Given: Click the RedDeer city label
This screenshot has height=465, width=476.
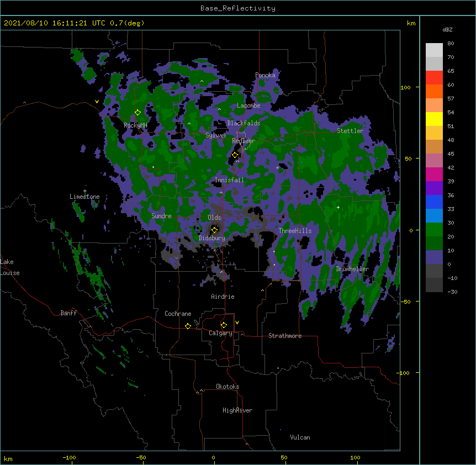Looking at the screenshot, I should (x=244, y=141).
